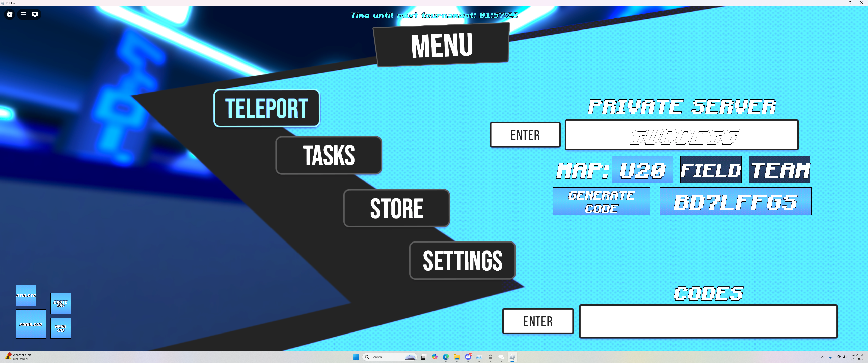Image resolution: width=868 pixels, height=363 pixels.
Task: Select the TEAM map option
Action: [779, 169]
